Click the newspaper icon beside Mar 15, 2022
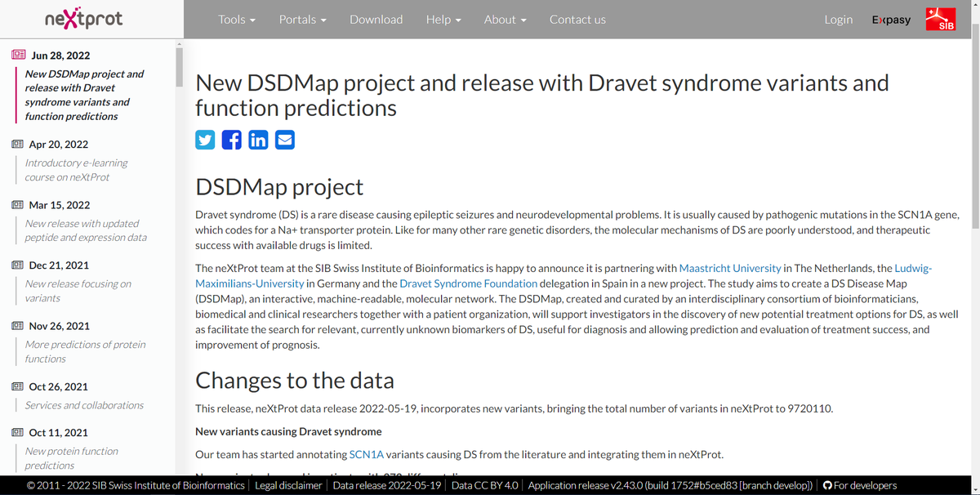Screen dimensions: 980x495 [18, 204]
